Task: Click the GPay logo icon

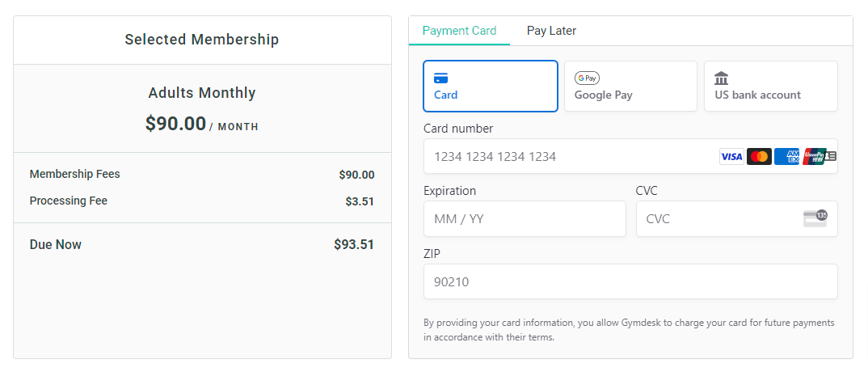Action: [587, 78]
